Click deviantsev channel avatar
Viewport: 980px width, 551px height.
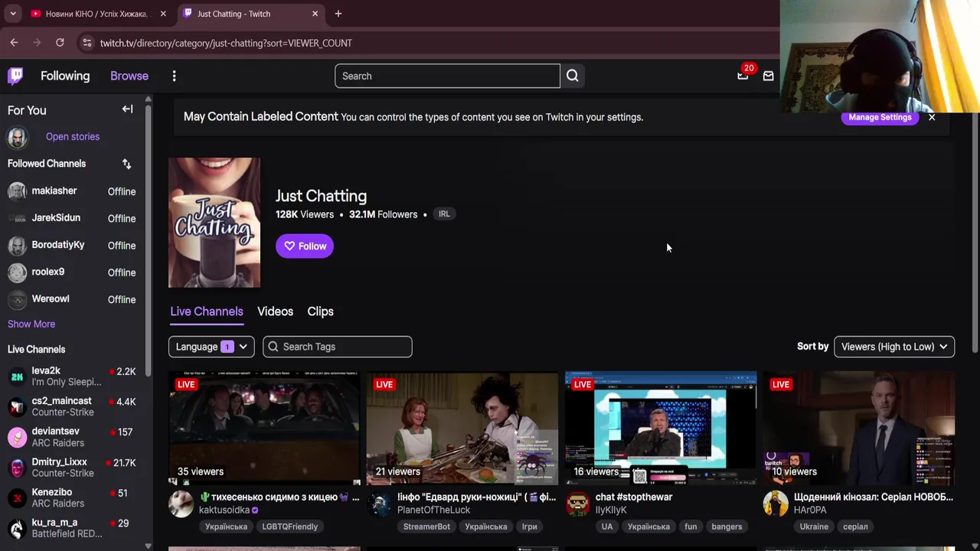click(x=17, y=437)
